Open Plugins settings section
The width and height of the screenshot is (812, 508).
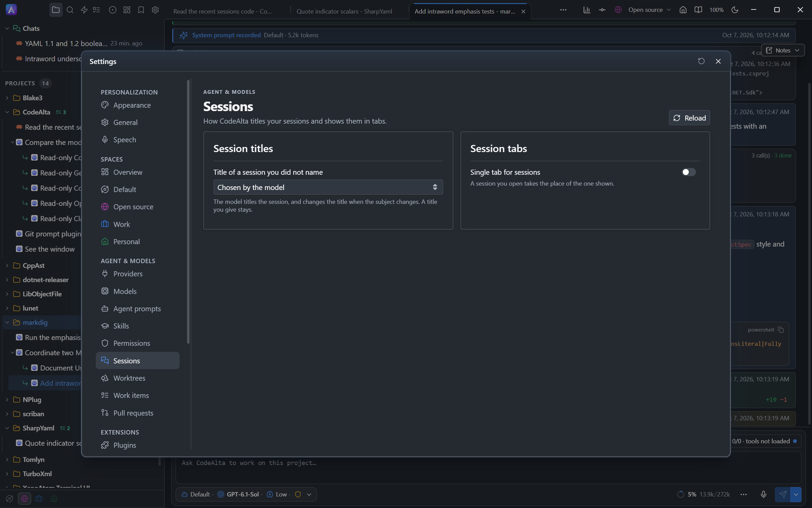(x=137, y=445)
